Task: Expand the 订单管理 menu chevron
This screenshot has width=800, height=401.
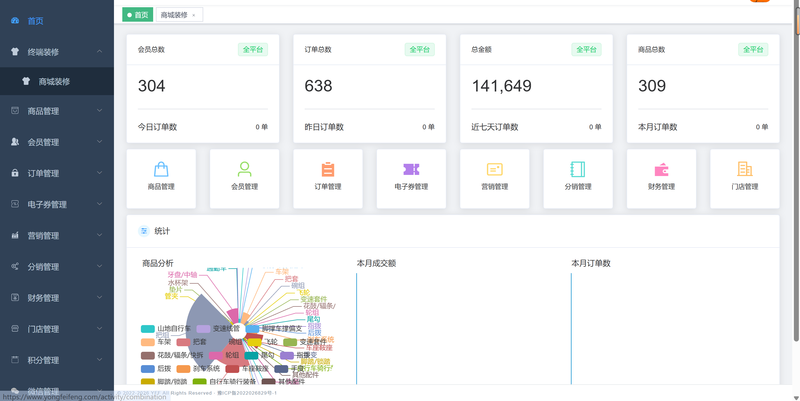Action: tap(99, 173)
